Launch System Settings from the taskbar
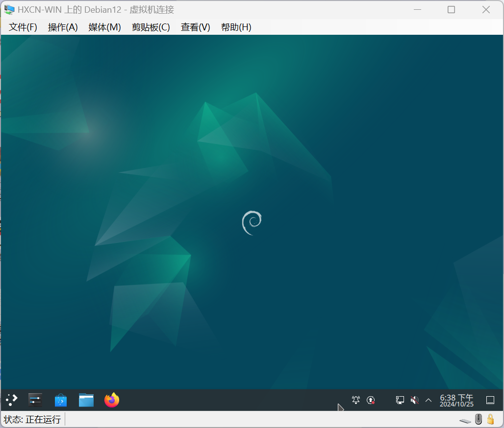The image size is (504, 428). (35, 400)
